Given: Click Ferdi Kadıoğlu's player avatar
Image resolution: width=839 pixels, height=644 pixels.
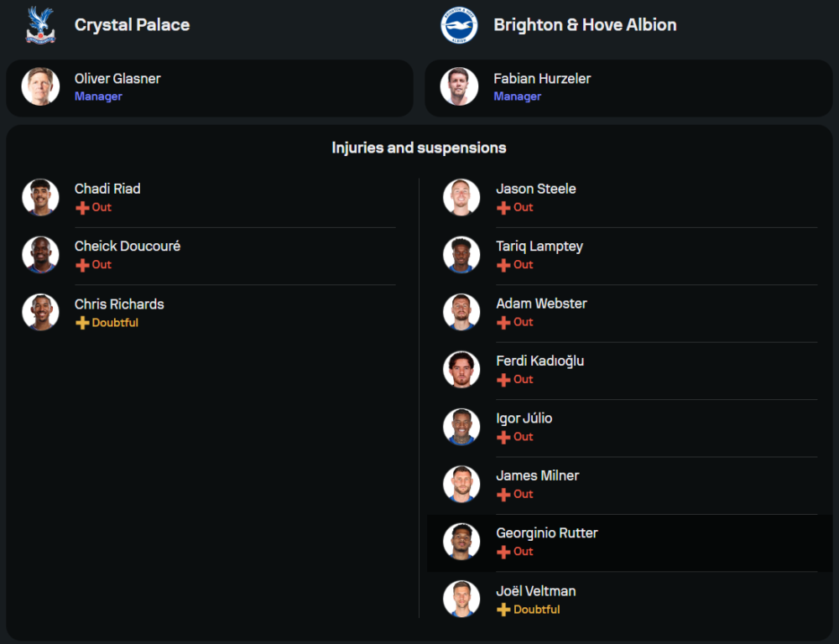Looking at the screenshot, I should [461, 369].
